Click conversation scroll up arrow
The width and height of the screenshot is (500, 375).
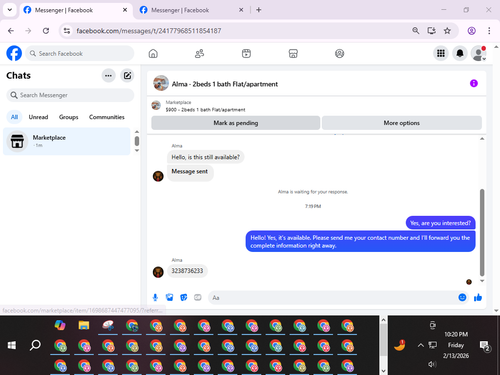[482, 139]
